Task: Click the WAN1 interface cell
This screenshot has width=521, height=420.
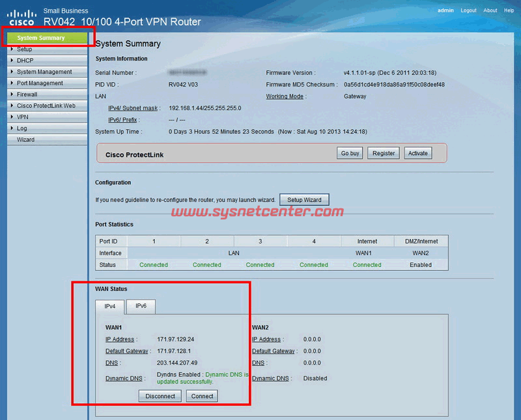Action: (x=363, y=253)
